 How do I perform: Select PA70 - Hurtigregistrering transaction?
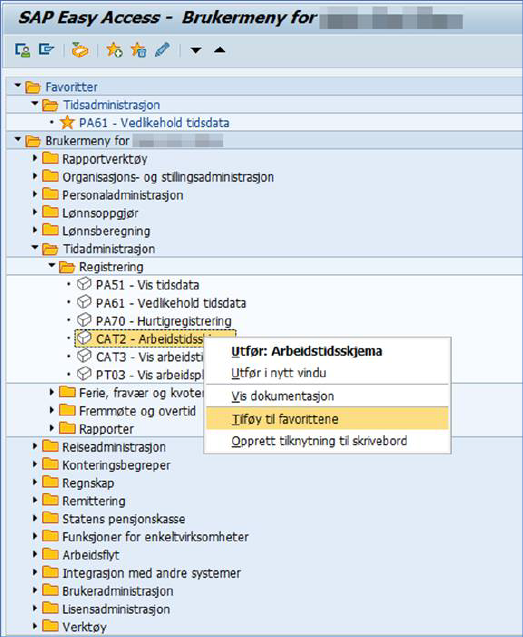tap(163, 321)
